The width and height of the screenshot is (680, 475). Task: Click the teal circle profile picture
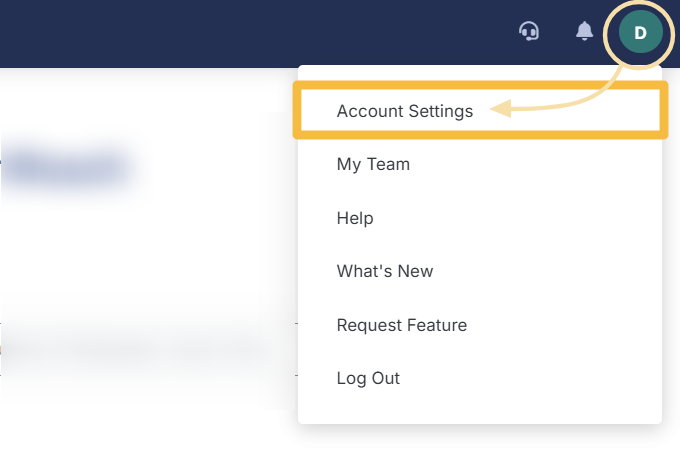tap(640, 33)
